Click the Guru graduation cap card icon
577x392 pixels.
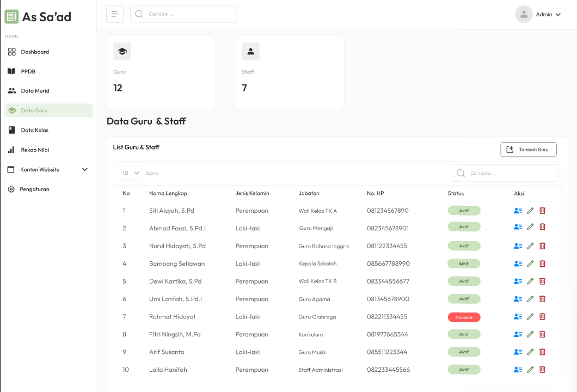(x=122, y=52)
